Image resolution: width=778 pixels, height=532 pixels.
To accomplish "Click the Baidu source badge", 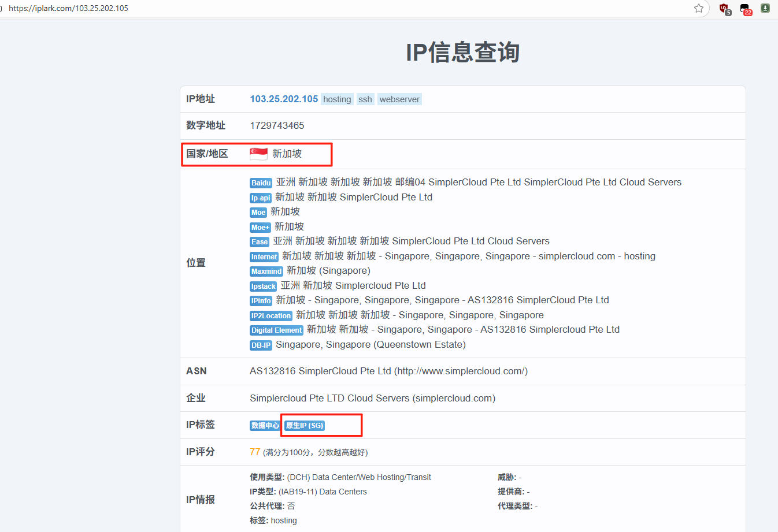I will 261,183.
